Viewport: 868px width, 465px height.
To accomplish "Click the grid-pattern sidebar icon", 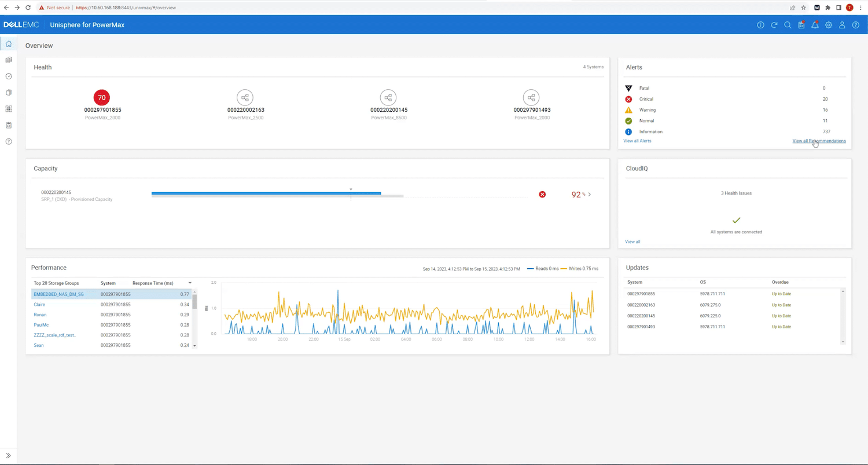I will pyautogui.click(x=9, y=109).
